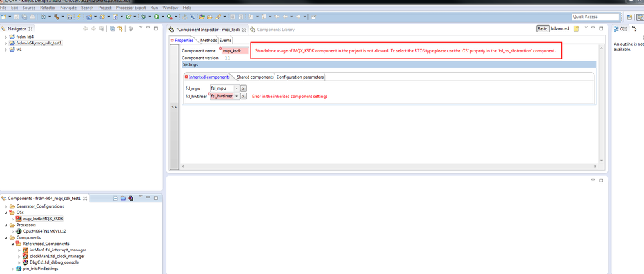
Task: Collapse the OSs folder
Action: [x=6, y=212]
